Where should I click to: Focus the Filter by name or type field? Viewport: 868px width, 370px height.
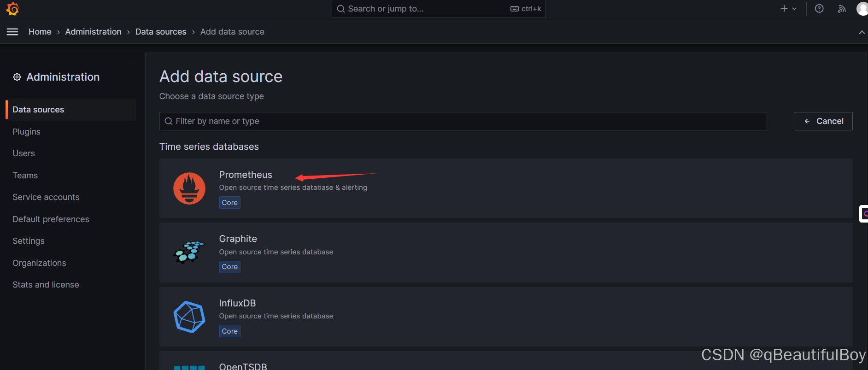(x=463, y=121)
